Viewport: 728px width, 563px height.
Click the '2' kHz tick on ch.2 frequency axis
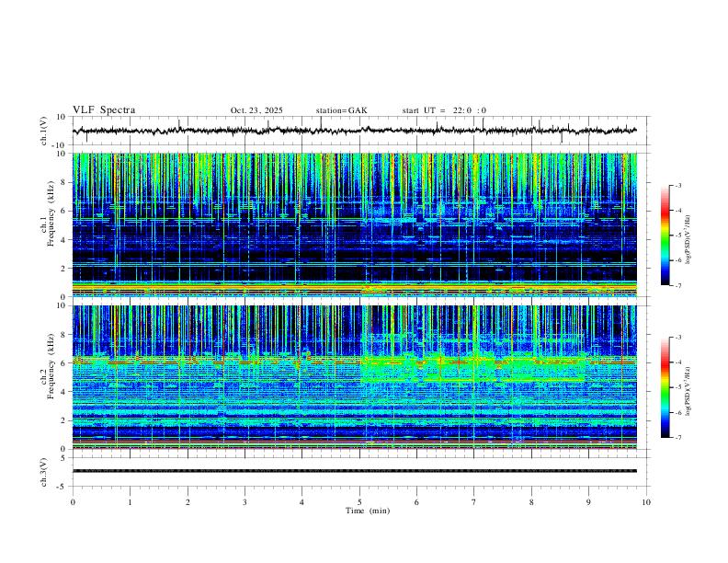63,420
